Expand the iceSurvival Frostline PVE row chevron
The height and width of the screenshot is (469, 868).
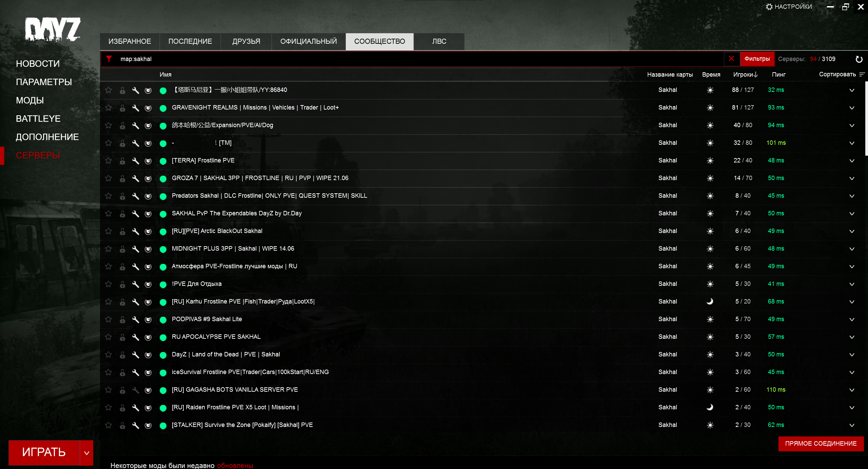pos(852,372)
